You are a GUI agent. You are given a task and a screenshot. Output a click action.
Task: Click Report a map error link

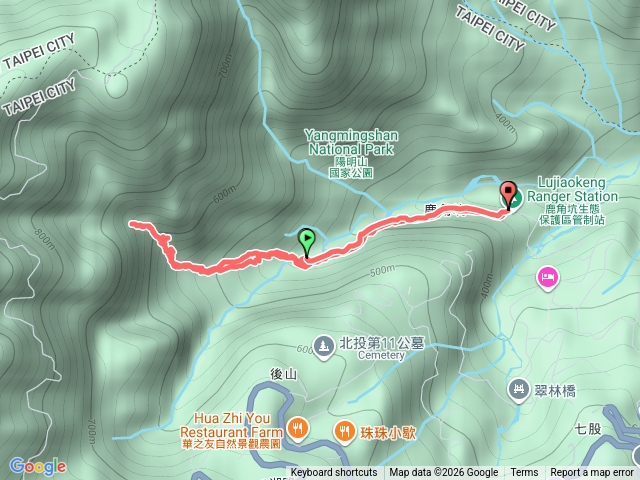[591, 473]
